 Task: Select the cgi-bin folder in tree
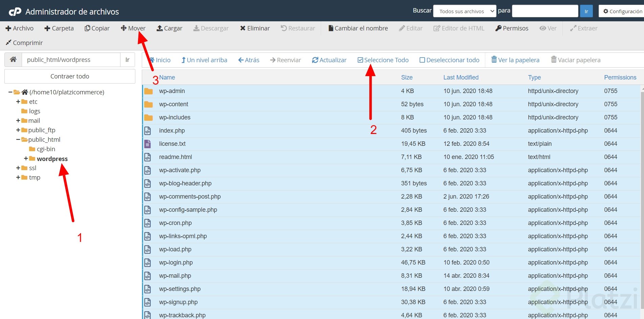pos(42,149)
